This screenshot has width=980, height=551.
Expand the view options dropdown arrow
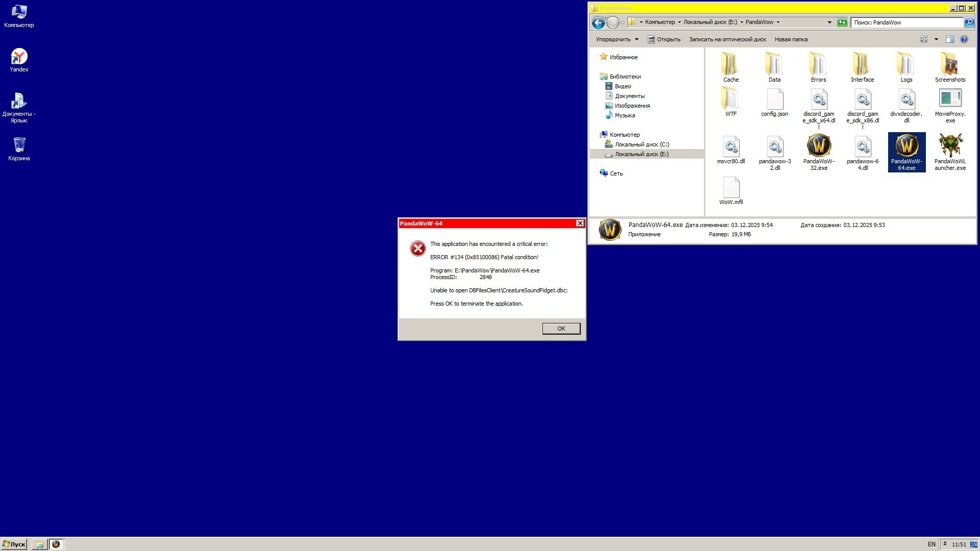click(936, 39)
